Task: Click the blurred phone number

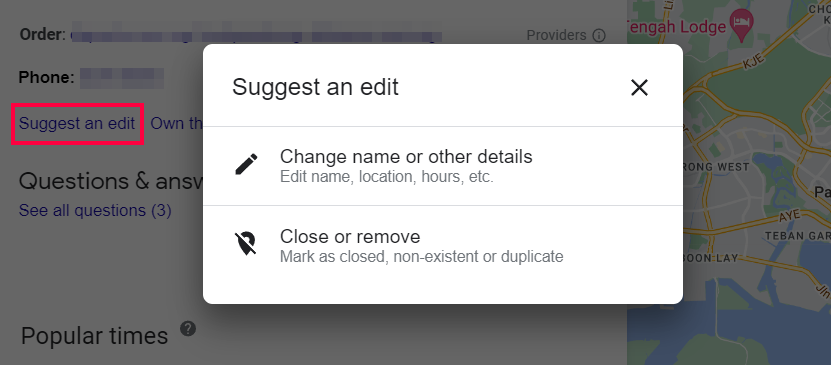Action: point(122,77)
